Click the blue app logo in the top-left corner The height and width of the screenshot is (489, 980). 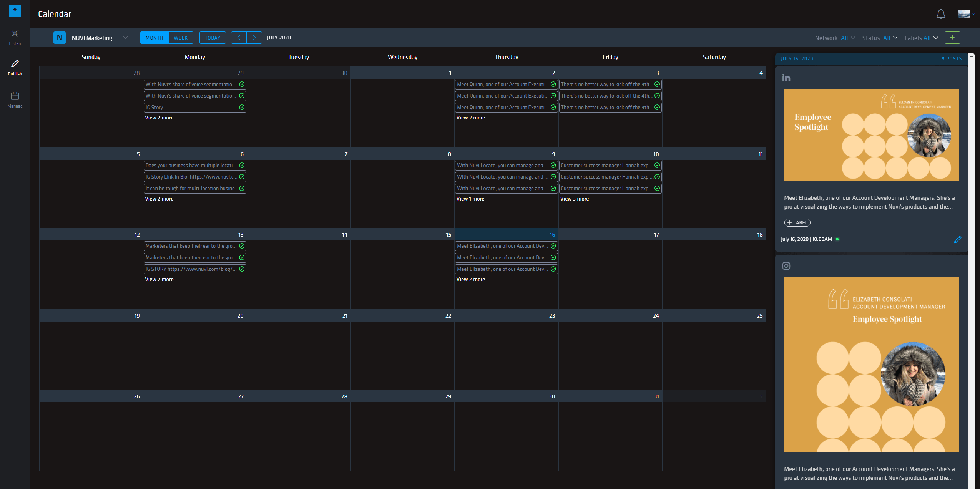[15, 11]
